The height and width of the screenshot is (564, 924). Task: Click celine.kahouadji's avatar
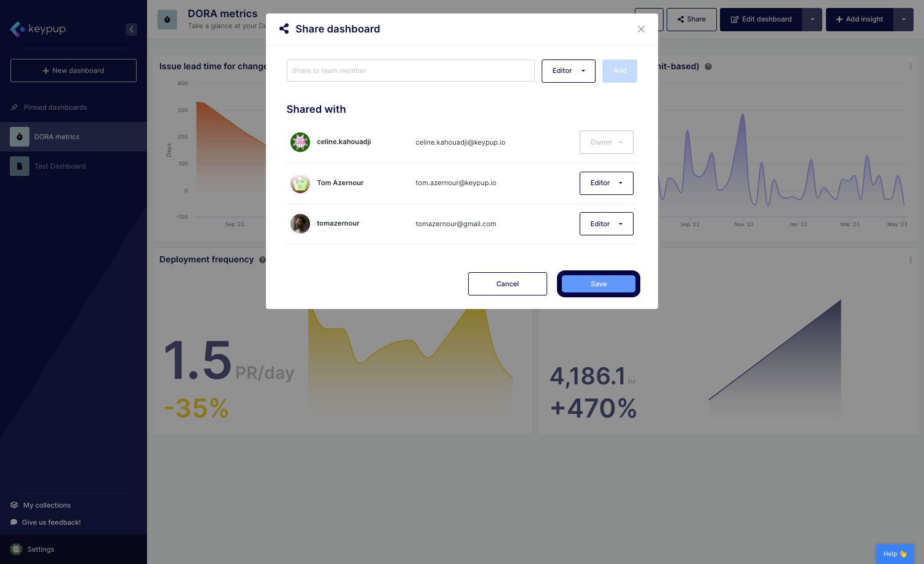pyautogui.click(x=300, y=142)
